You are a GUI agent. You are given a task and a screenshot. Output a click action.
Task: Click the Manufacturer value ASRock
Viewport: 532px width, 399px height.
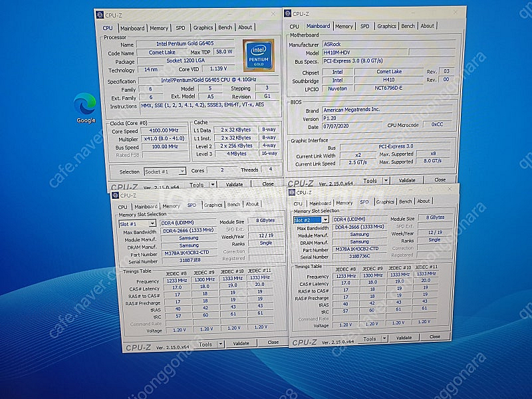pyautogui.click(x=388, y=44)
